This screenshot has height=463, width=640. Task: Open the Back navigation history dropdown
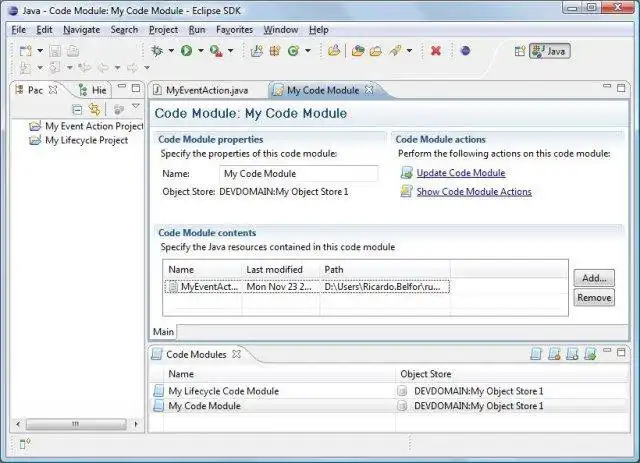(x=117, y=67)
